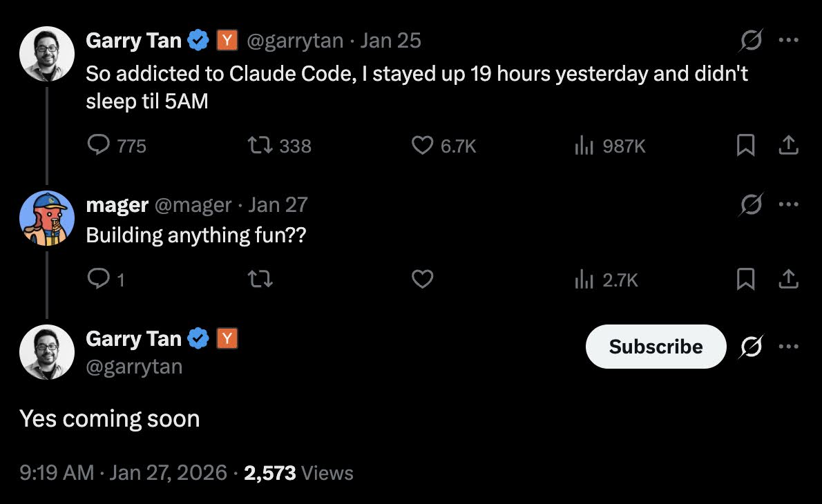Open the more options menu on Garry's top tweet

pyautogui.click(x=789, y=39)
